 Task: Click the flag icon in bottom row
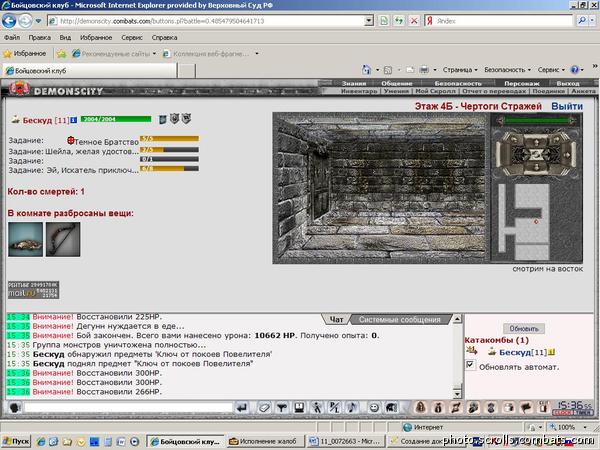coord(526,408)
